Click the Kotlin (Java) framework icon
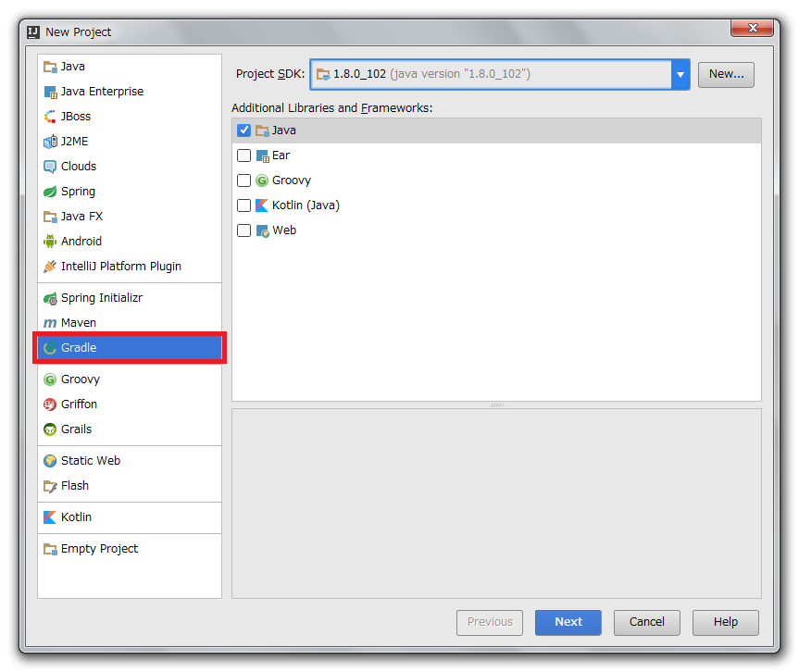Screen dimensions: 799x672 coord(262,205)
